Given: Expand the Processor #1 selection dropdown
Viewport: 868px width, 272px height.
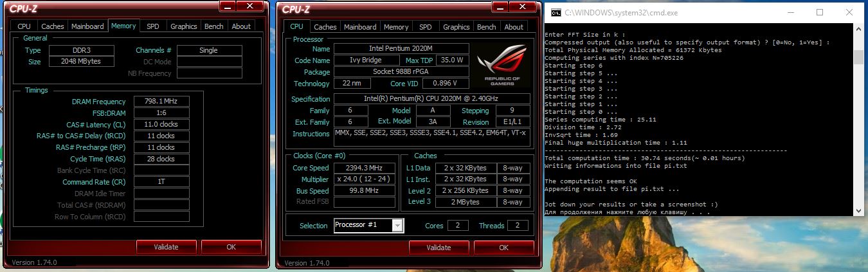Looking at the screenshot, I should 397,226.
